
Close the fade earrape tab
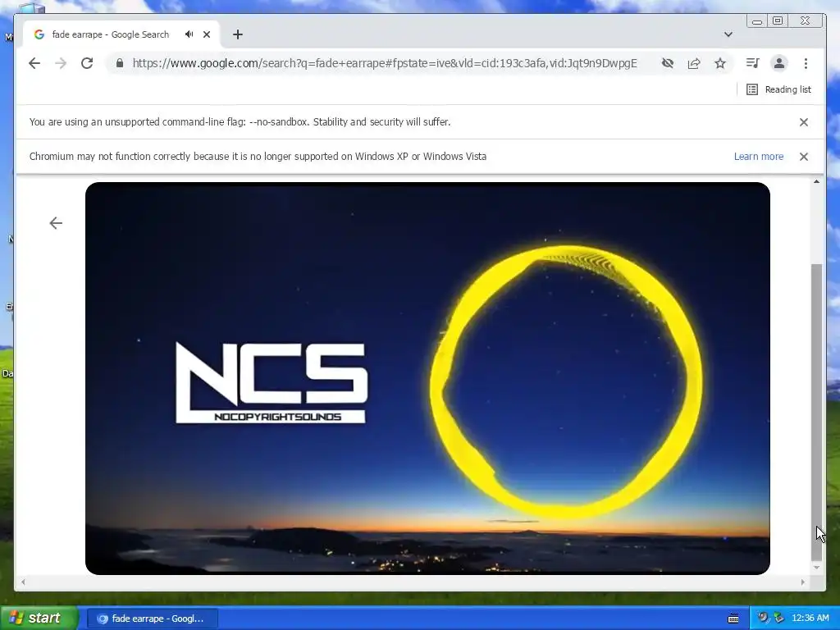(207, 34)
